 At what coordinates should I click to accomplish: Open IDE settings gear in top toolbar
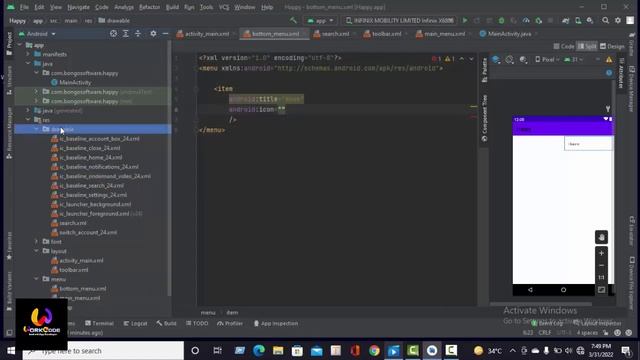(618, 20)
